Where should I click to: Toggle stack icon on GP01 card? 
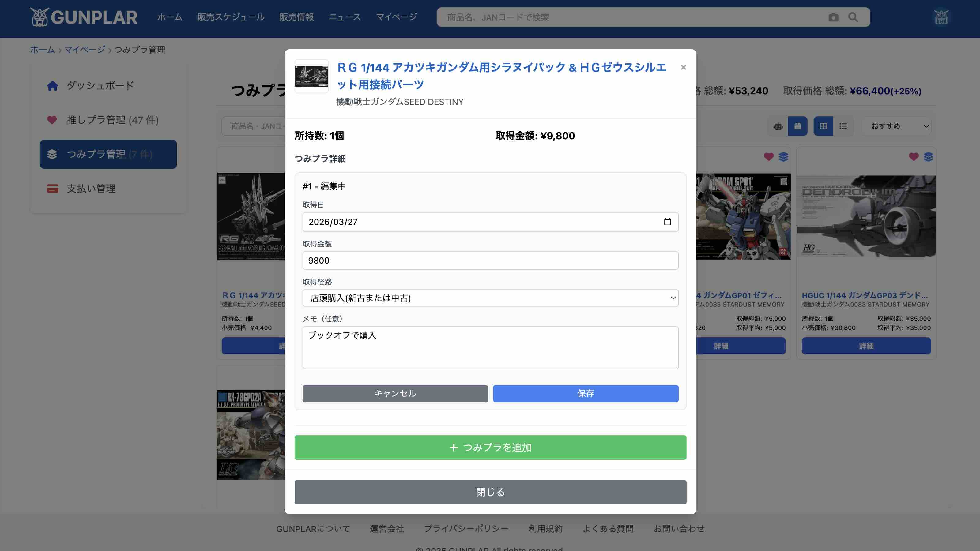pos(783,157)
